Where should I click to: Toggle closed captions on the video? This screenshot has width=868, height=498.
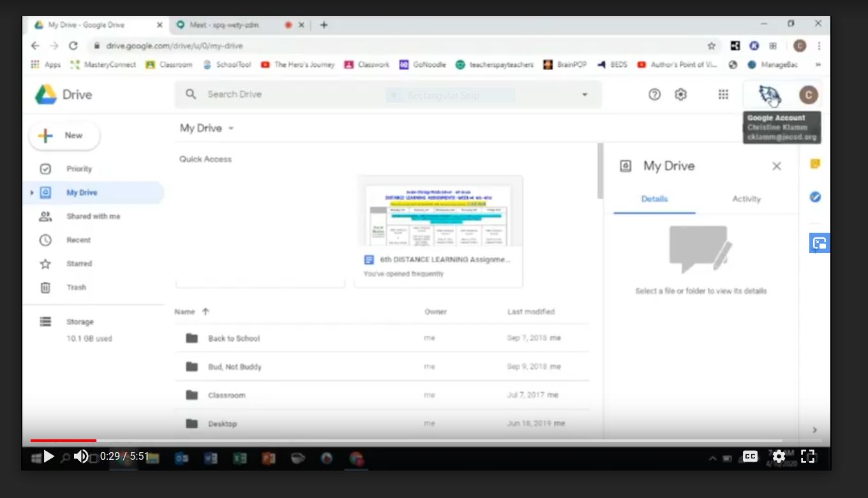(x=750, y=456)
